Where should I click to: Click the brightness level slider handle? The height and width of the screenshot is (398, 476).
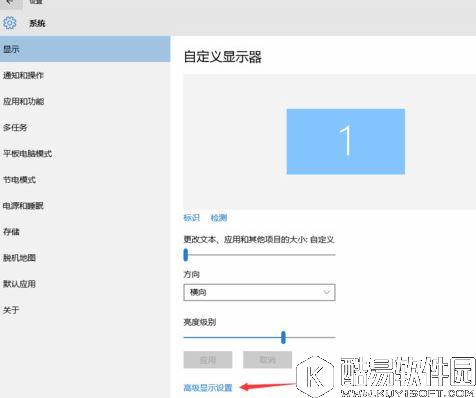point(283,337)
